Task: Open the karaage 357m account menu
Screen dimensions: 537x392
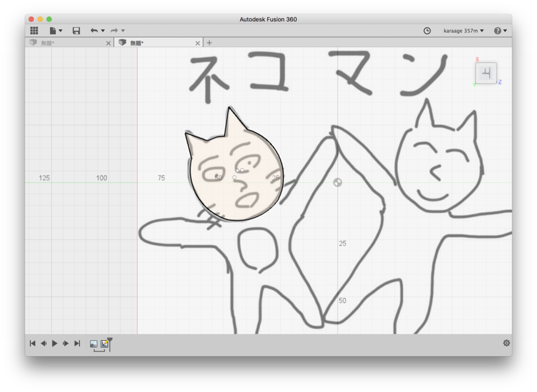Action: point(464,31)
